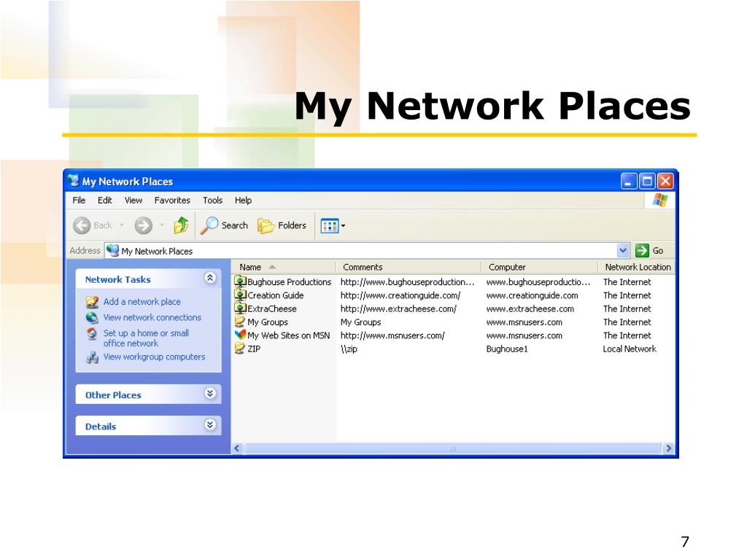
Task: Select the Bughouse Productions name text
Action: click(289, 282)
